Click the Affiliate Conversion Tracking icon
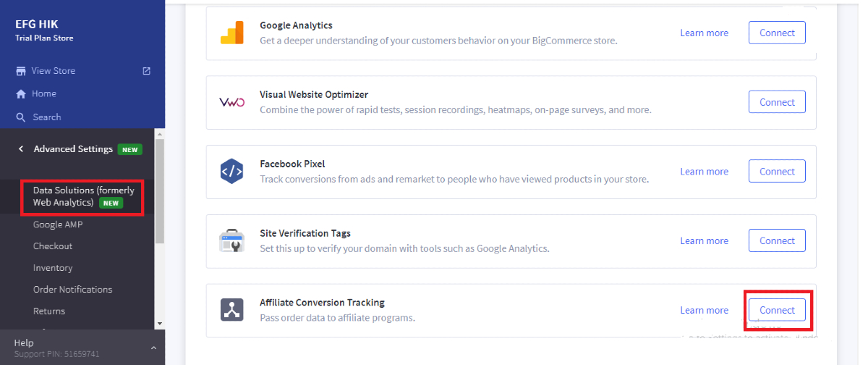This screenshot has width=868, height=365. click(232, 310)
